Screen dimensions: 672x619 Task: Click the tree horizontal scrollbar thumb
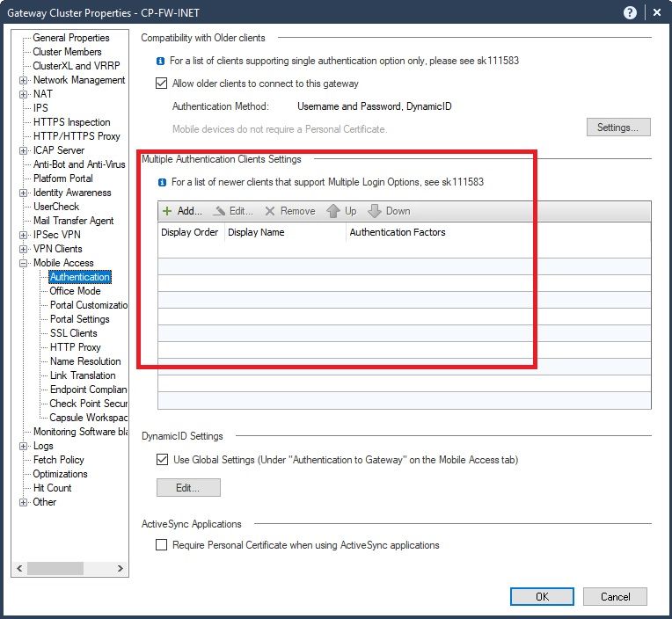(55, 569)
